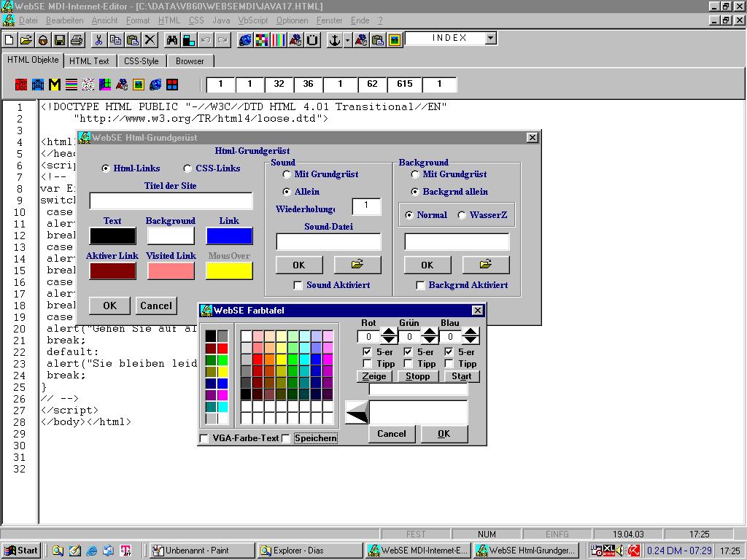Click the undo arrow icon
Image resolution: width=747 pixels, height=560 pixels.
click(206, 40)
